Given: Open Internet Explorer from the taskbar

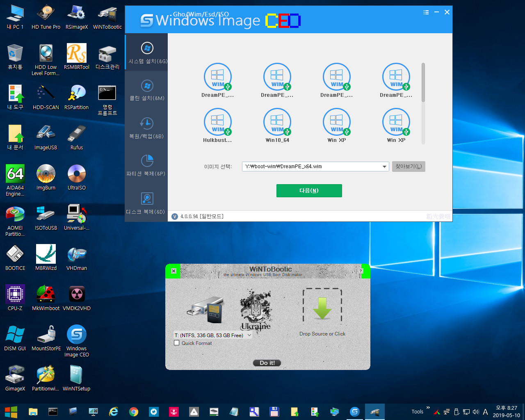Looking at the screenshot, I should pos(114,412).
